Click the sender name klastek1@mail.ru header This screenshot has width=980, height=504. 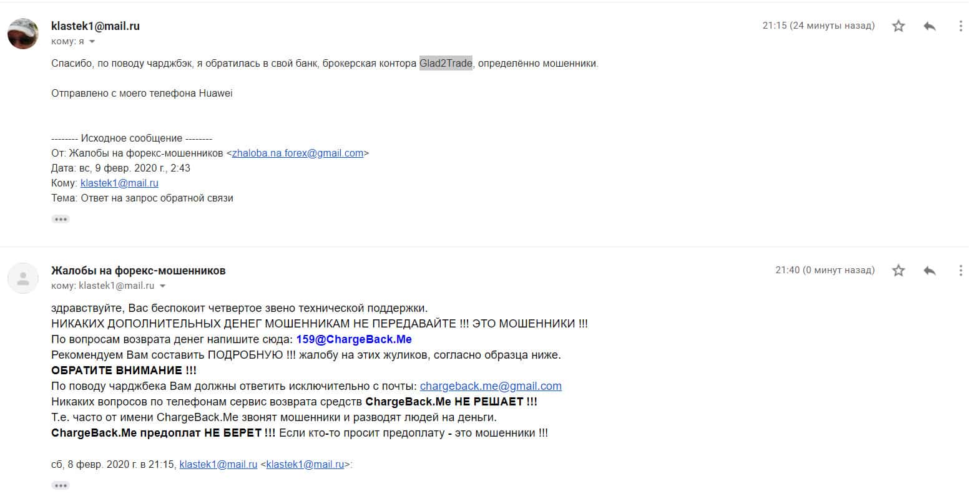click(x=96, y=26)
